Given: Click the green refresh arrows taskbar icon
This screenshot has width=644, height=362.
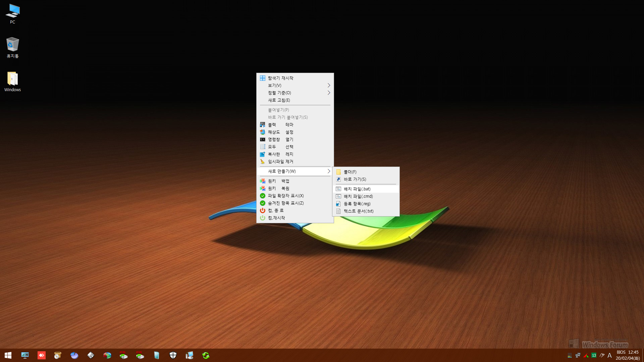Looking at the screenshot, I should pyautogui.click(x=206, y=355).
